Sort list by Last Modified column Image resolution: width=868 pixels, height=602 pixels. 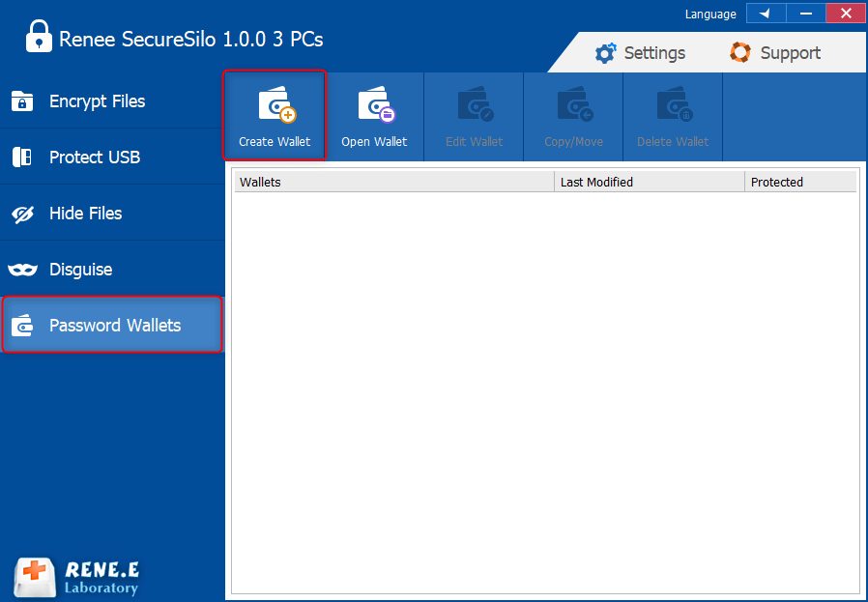coord(649,182)
